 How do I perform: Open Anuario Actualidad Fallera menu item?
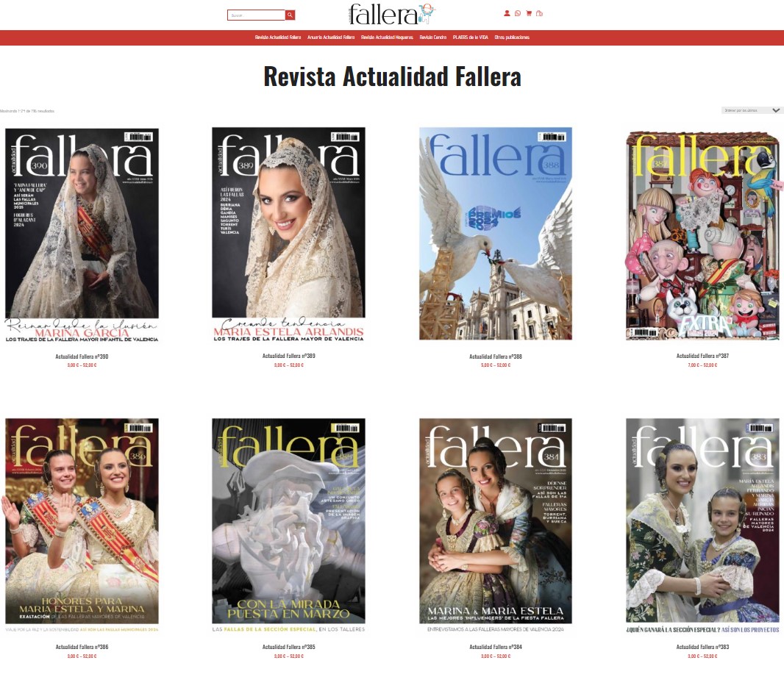point(331,37)
